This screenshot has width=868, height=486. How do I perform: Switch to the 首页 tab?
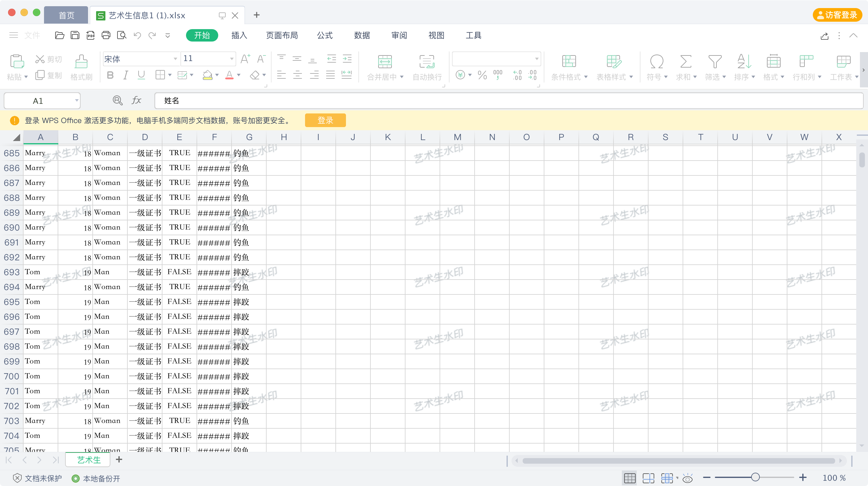(x=66, y=15)
